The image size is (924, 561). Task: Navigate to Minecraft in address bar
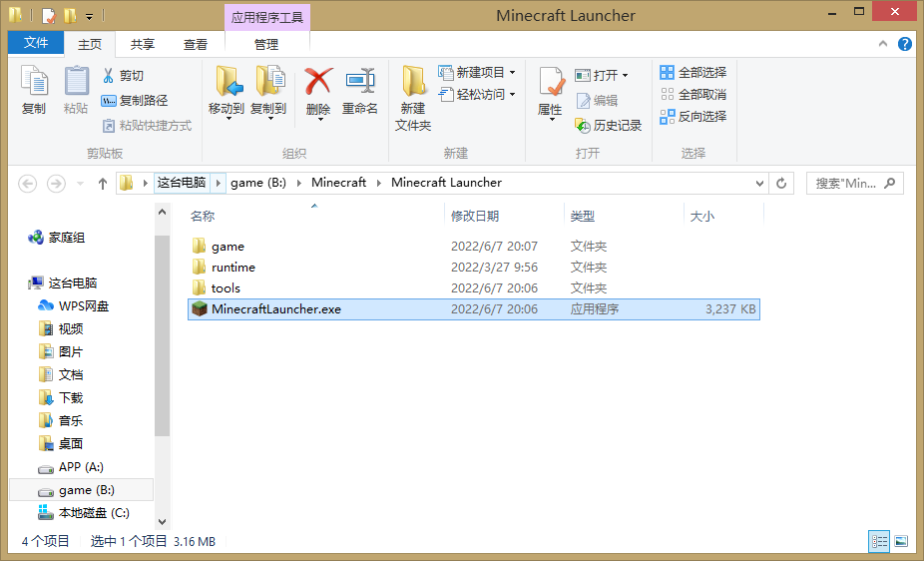point(339,183)
